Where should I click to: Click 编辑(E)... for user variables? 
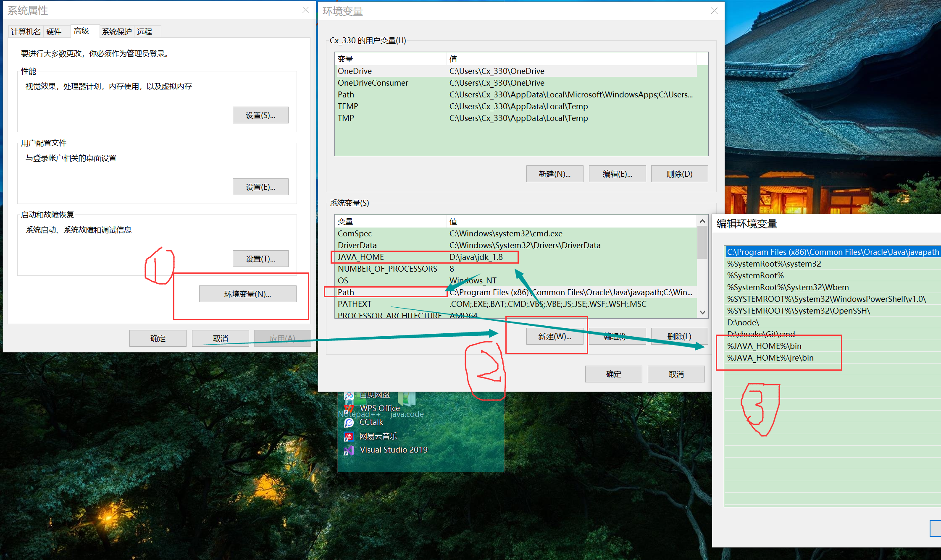pyautogui.click(x=617, y=174)
